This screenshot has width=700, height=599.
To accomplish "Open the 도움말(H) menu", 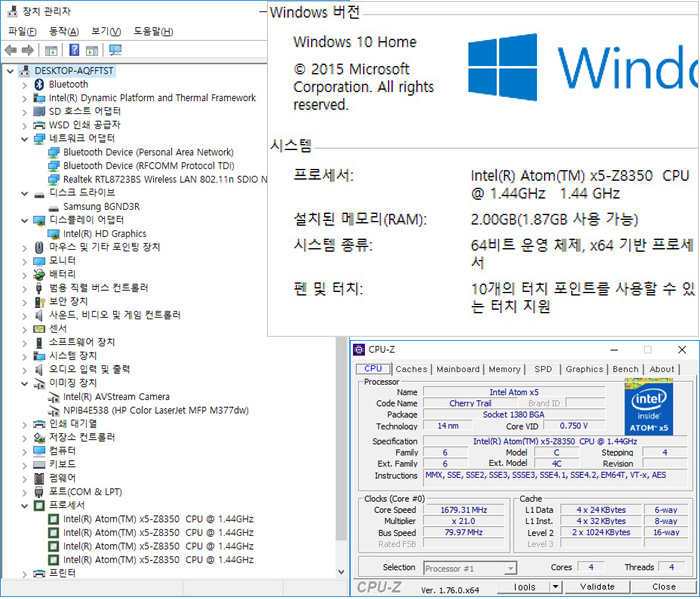I will [153, 32].
